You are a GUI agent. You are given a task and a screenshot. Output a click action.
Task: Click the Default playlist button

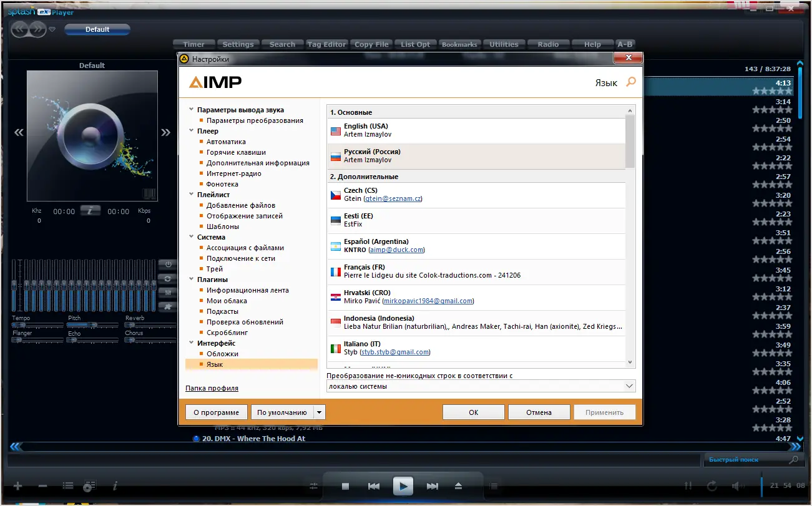point(97,29)
